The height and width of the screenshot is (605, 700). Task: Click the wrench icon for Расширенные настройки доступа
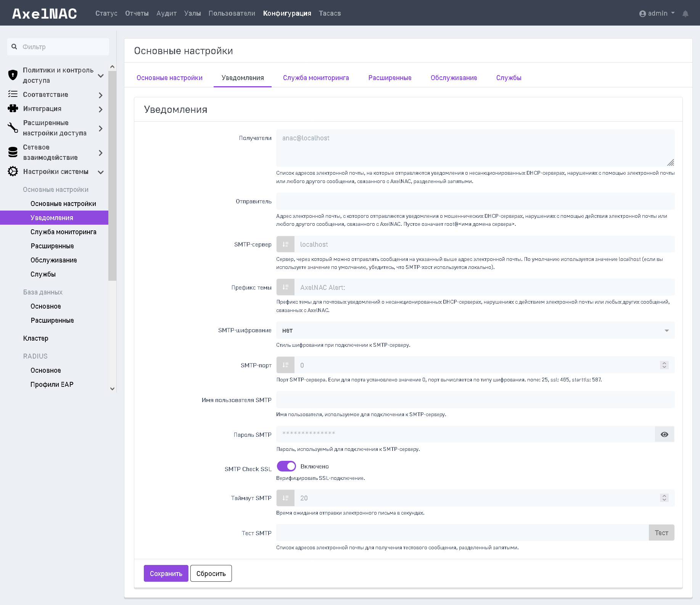(x=13, y=127)
